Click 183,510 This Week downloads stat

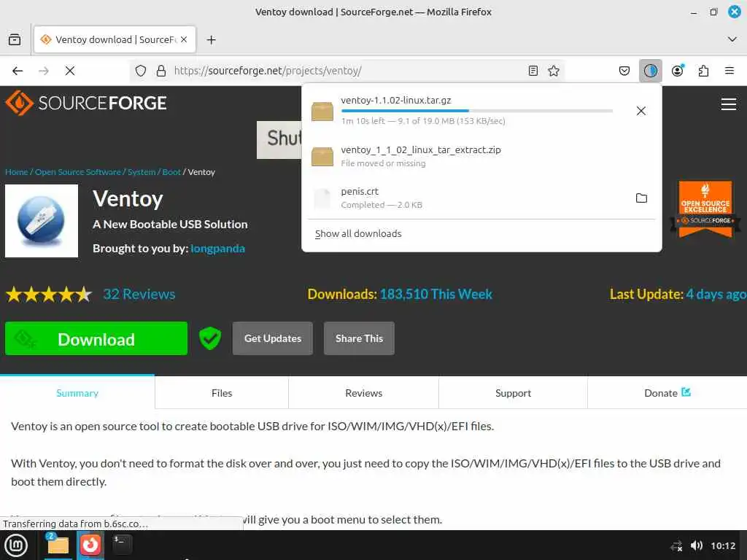(436, 295)
